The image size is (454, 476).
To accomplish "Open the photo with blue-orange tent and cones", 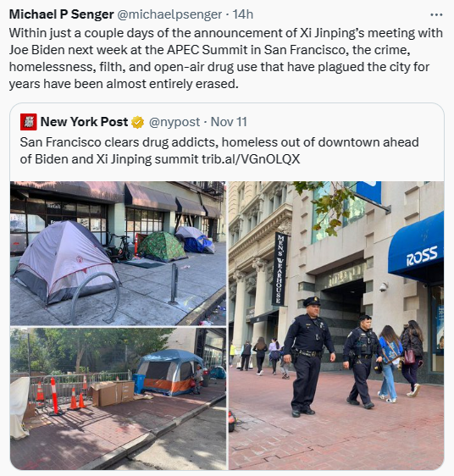I will 118,399.
